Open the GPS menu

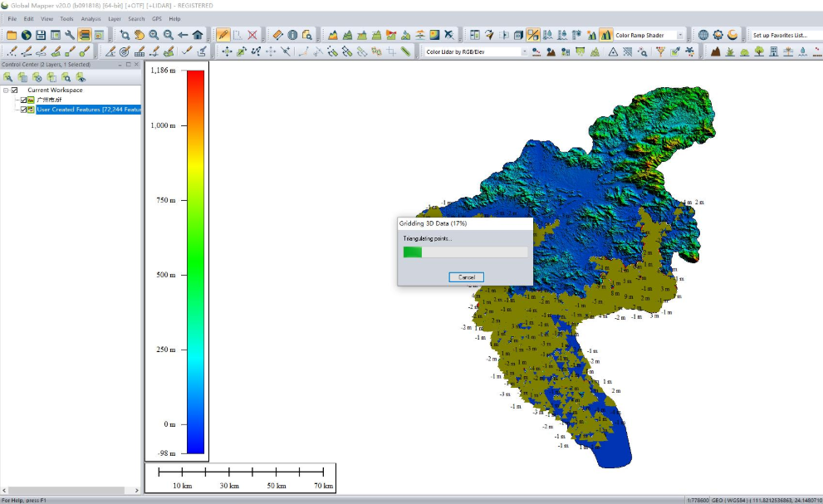[x=157, y=19]
